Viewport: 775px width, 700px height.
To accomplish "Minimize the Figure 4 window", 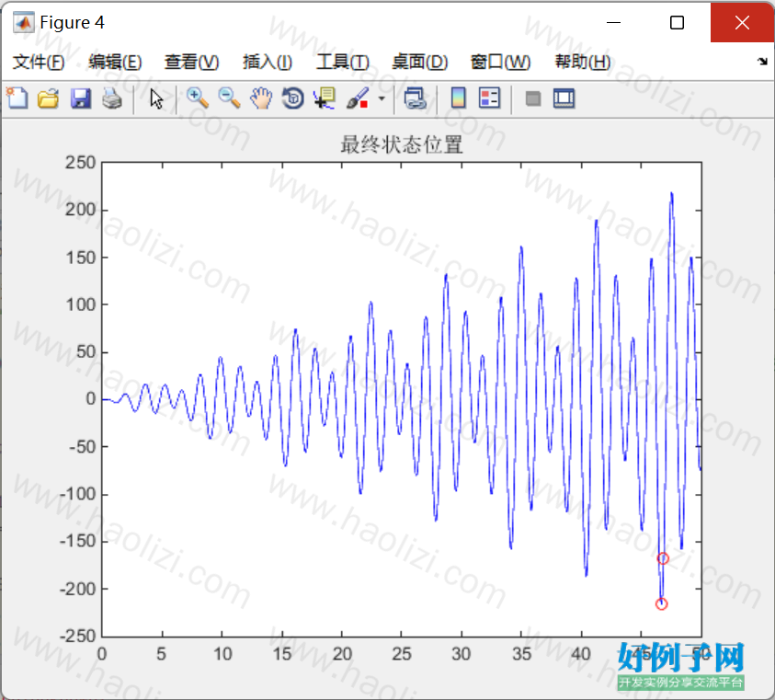I will click(613, 22).
